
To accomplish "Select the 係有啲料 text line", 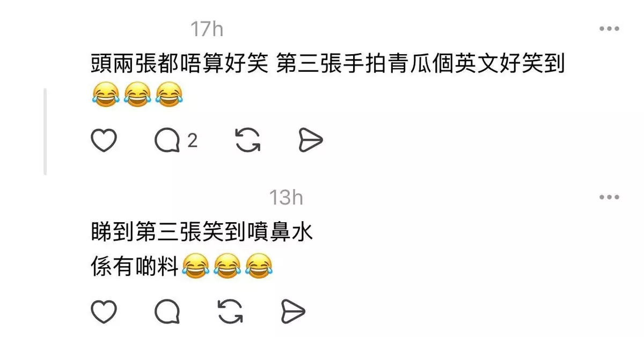I will [x=134, y=266].
